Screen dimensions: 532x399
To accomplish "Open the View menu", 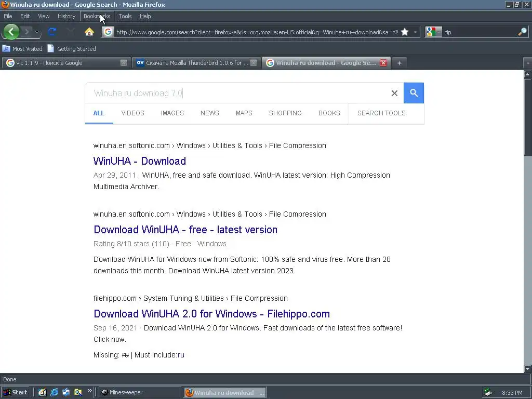I will [44, 16].
